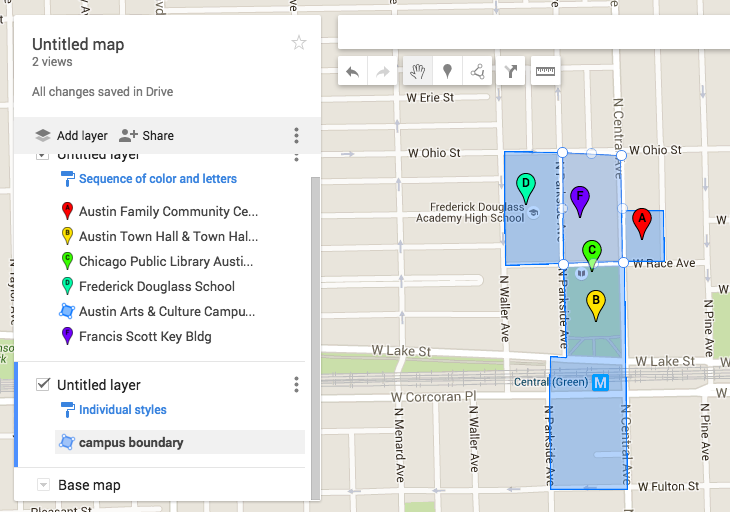Viewport: 730px width, 512px height.
Task: Click purple marker F on the map
Action: (580, 201)
